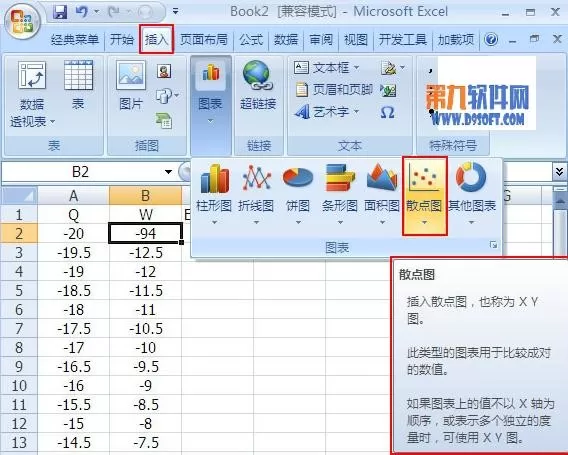Insert a 文本框 text box

tap(327, 68)
